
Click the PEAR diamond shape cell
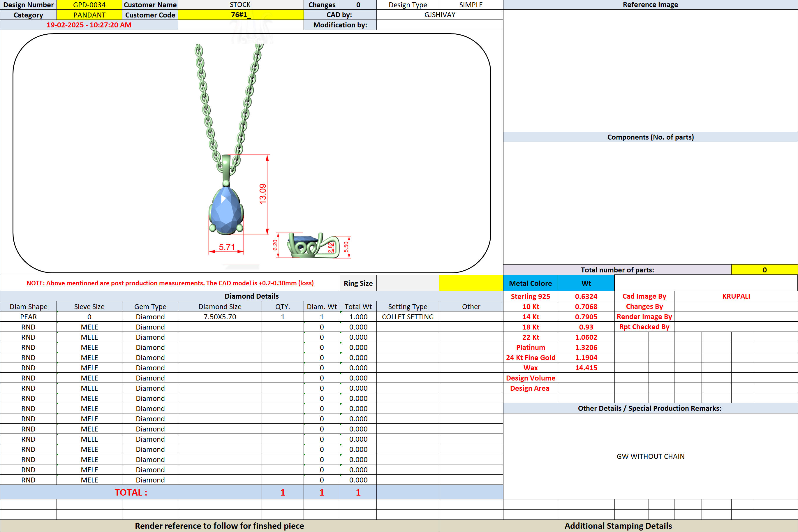[x=29, y=317]
